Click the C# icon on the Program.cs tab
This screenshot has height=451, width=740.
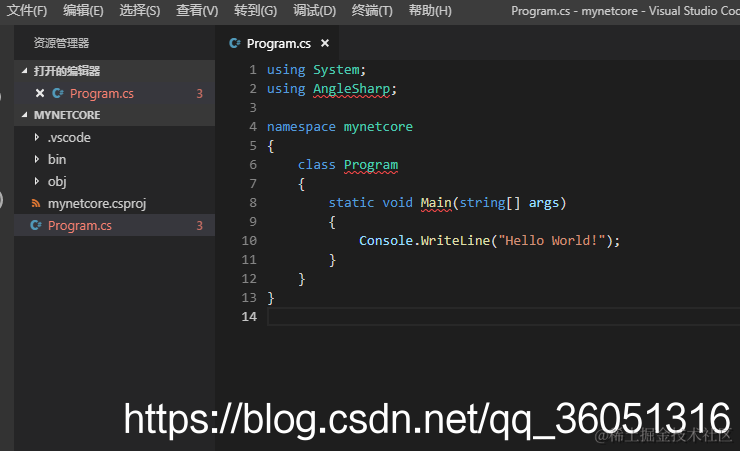(235, 43)
